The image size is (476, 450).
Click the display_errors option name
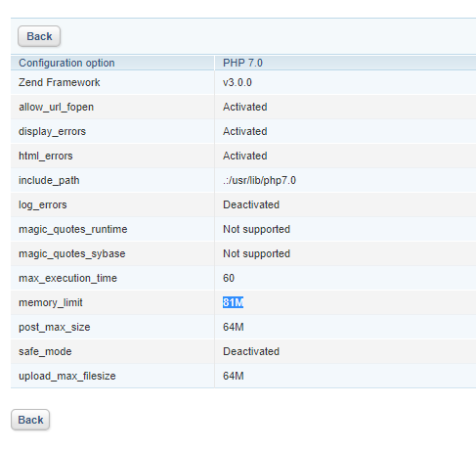pos(52,131)
